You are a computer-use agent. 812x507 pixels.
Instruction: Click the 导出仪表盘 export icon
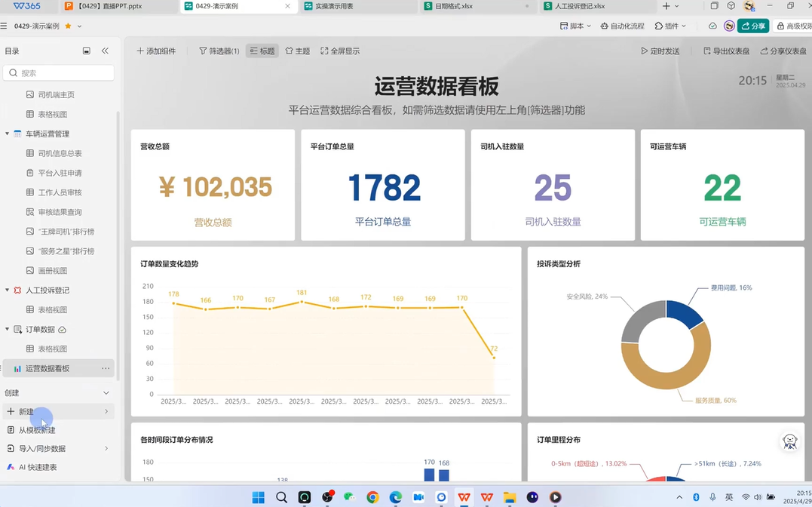(707, 51)
